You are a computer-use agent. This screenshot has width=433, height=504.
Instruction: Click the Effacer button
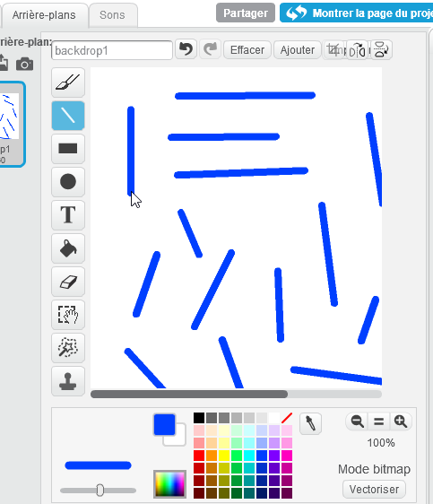point(247,50)
